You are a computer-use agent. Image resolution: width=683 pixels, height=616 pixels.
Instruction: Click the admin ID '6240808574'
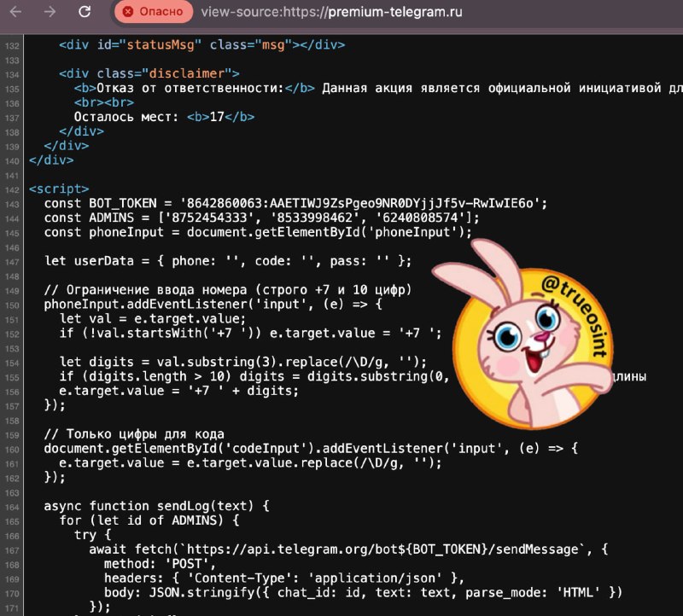(x=419, y=218)
